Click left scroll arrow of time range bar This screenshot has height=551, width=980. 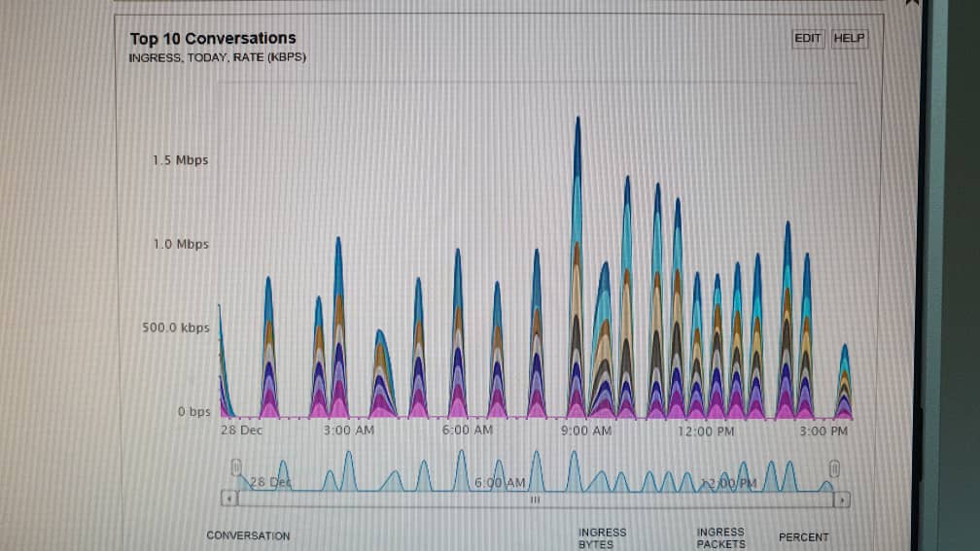coord(229,499)
